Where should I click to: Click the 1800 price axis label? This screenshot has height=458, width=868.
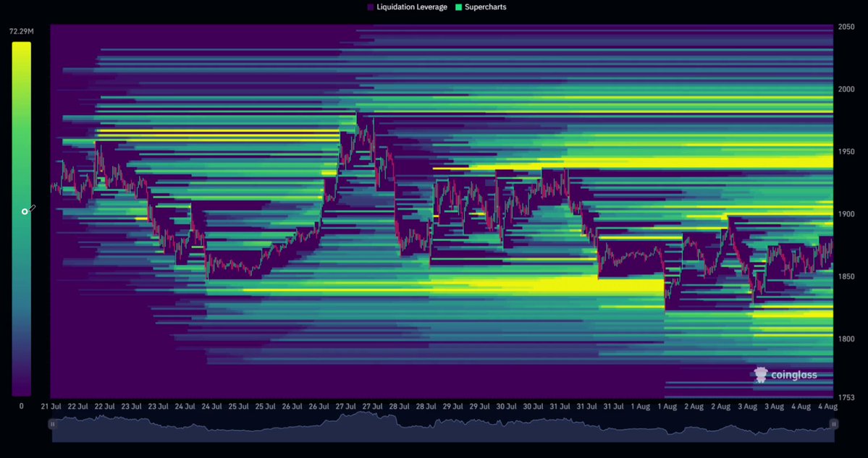[x=846, y=339]
